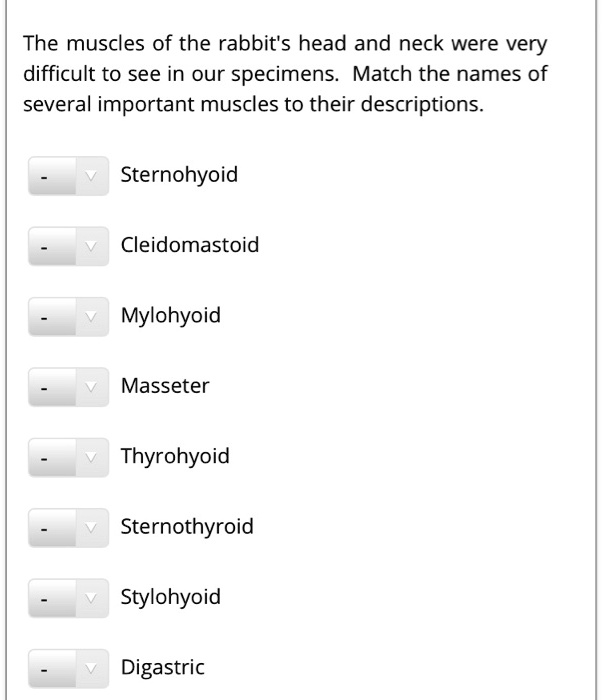602x700 pixels.
Task: Open the Digastric match dropdown
Action: tap(66, 669)
